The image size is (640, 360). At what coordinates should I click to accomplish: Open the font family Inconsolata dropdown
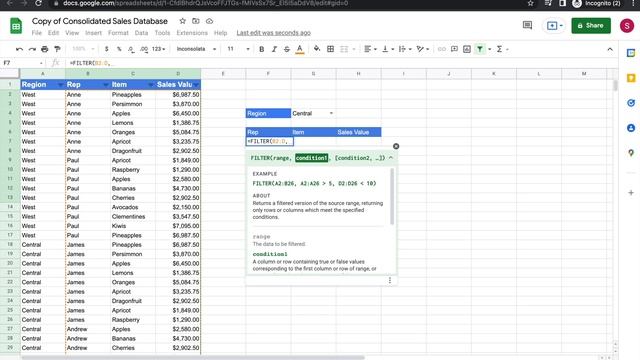point(196,49)
